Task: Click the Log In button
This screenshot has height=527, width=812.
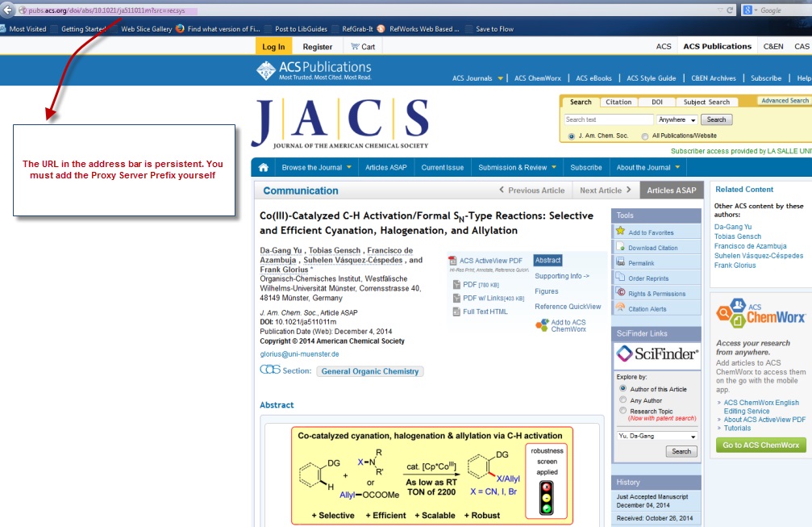Action: (273, 47)
